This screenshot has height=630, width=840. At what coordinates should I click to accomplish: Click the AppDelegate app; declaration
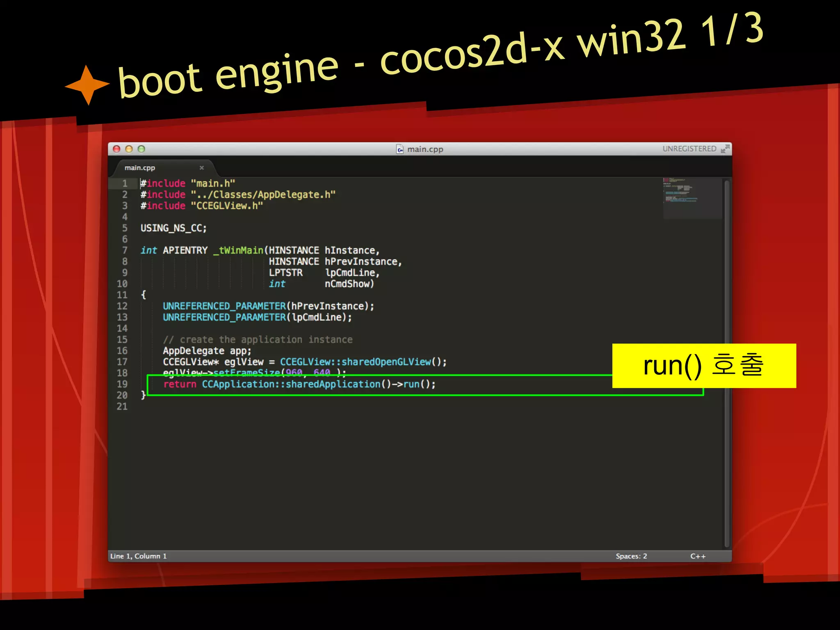click(x=207, y=351)
